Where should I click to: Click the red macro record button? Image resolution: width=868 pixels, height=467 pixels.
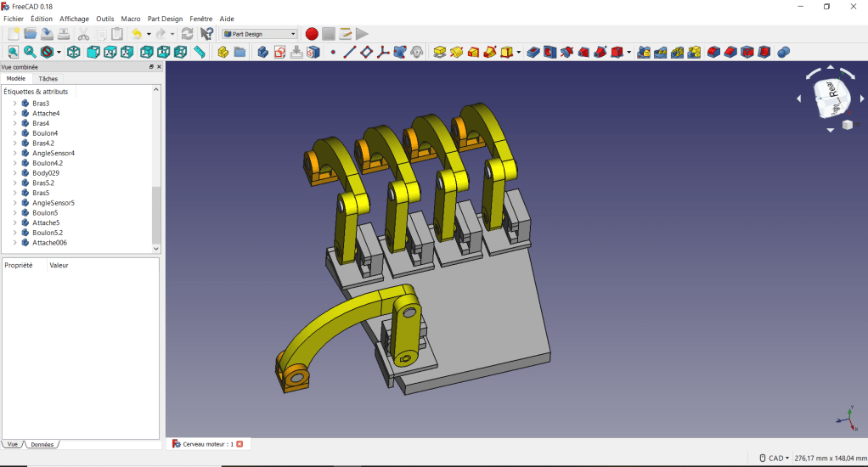tap(312, 34)
